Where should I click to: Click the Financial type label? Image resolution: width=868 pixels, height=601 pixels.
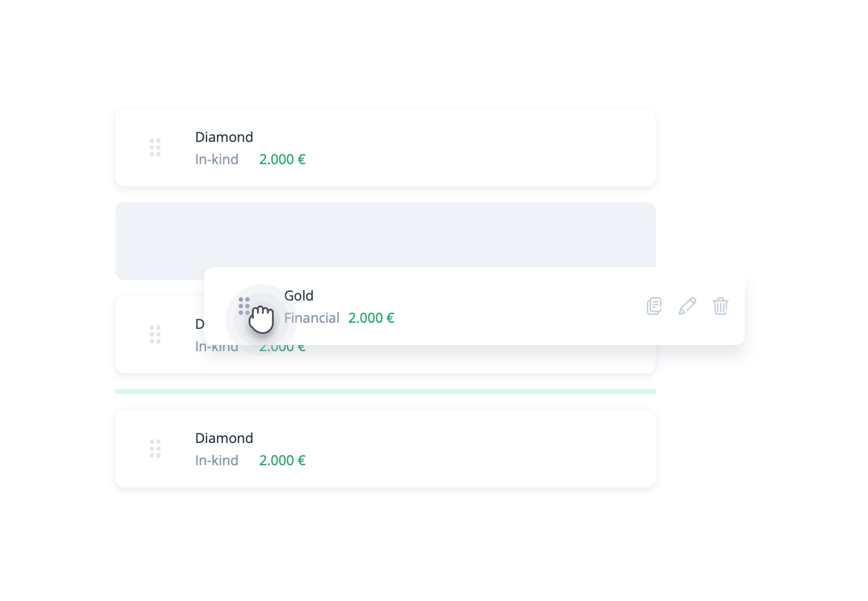pyautogui.click(x=312, y=318)
